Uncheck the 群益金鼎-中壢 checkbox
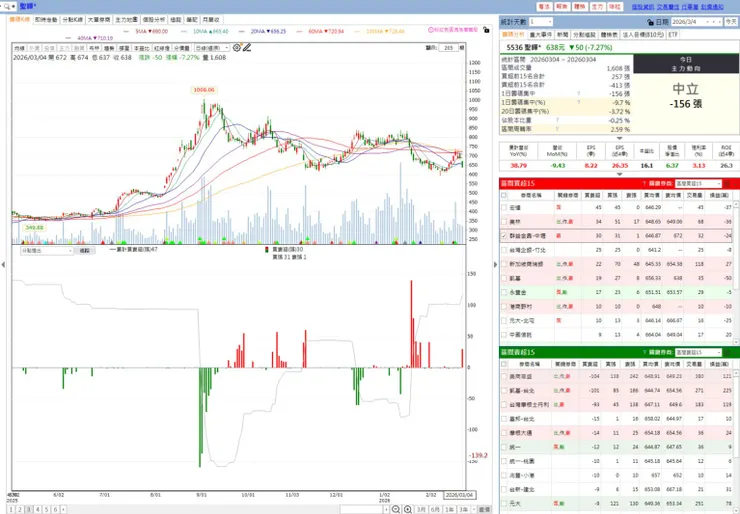This screenshot has height=514, width=740. point(504,236)
